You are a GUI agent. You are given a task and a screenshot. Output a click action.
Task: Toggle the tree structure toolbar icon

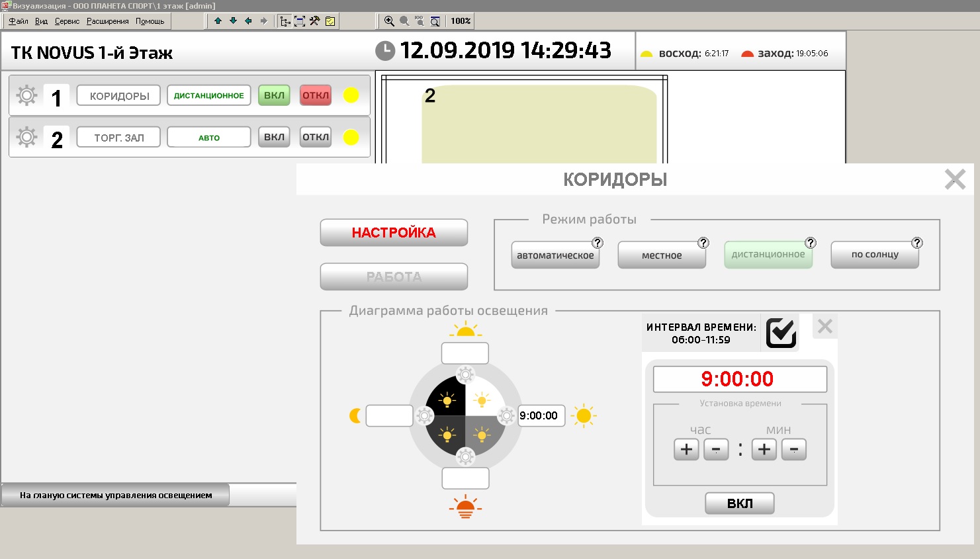click(x=285, y=21)
